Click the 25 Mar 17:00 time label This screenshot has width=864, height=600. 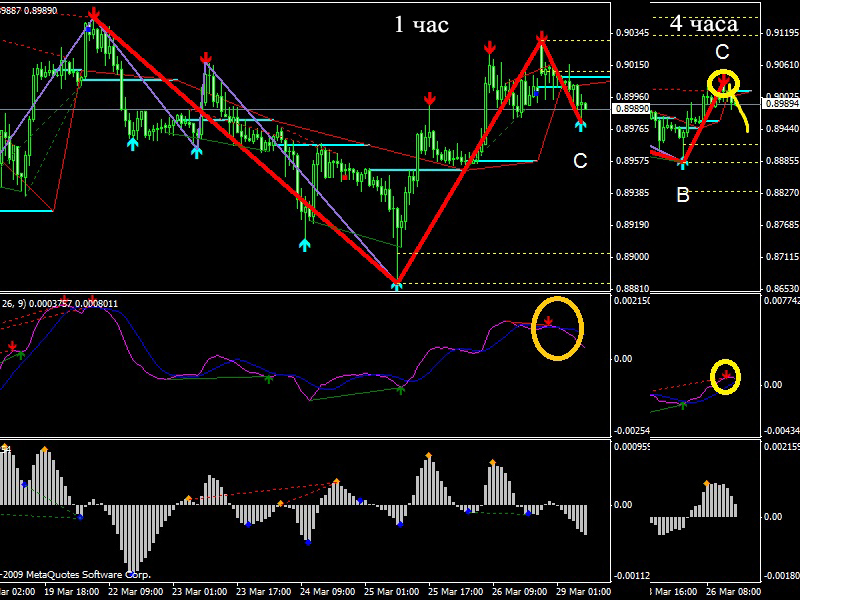click(x=456, y=592)
